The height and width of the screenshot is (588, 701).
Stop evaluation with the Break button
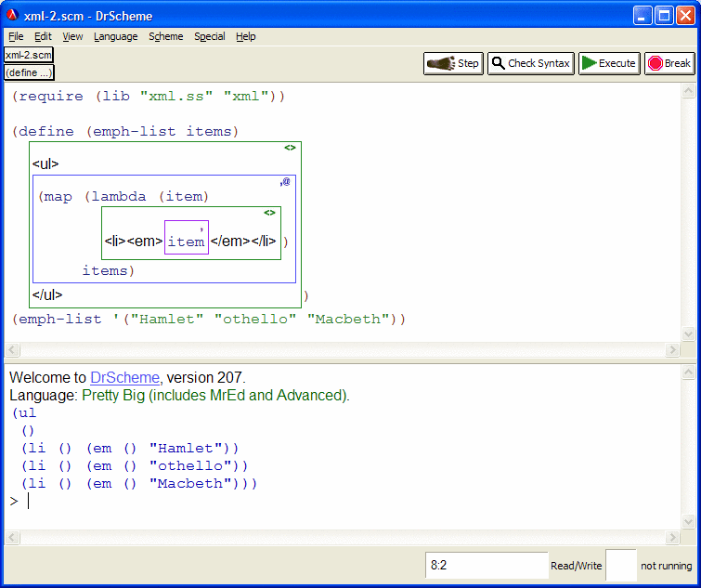[669, 63]
